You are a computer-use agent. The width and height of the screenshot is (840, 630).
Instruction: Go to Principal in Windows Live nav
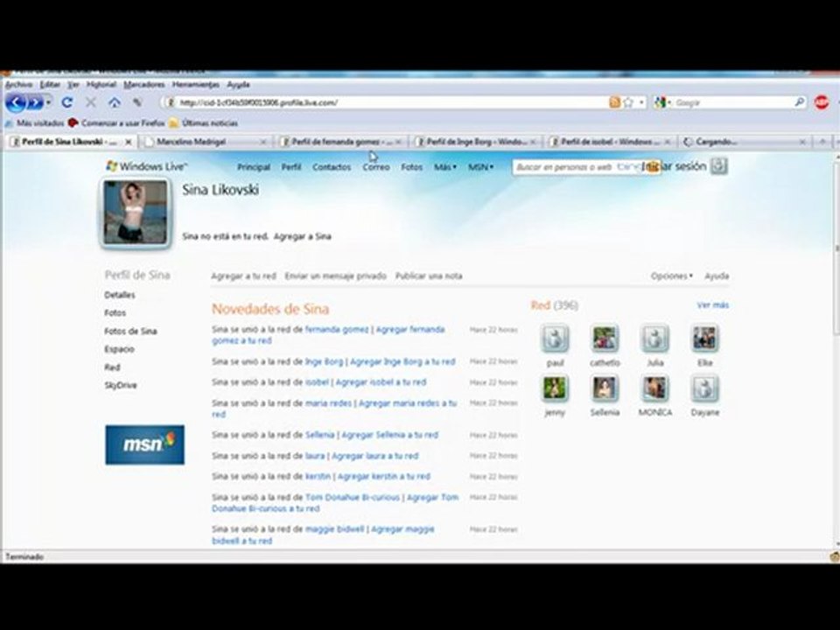[254, 167]
